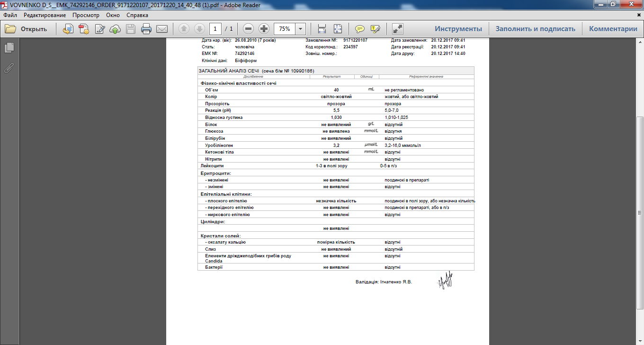Click the page number input field
644x345 pixels.
(x=215, y=29)
